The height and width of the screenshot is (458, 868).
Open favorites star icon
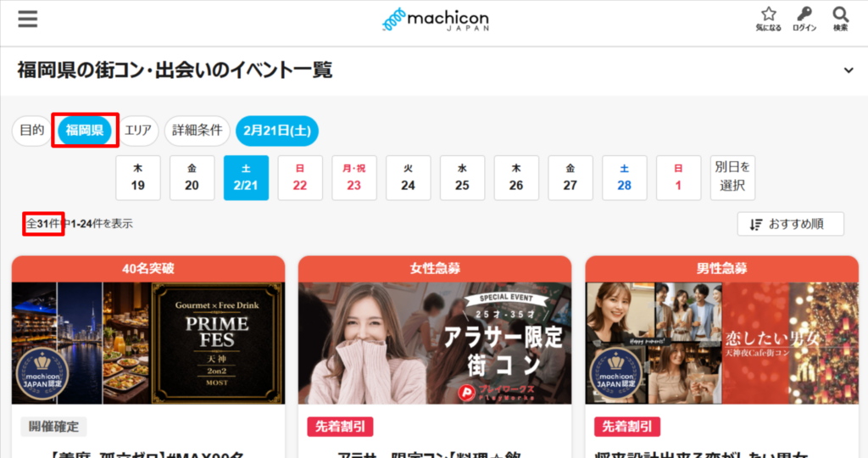point(768,19)
